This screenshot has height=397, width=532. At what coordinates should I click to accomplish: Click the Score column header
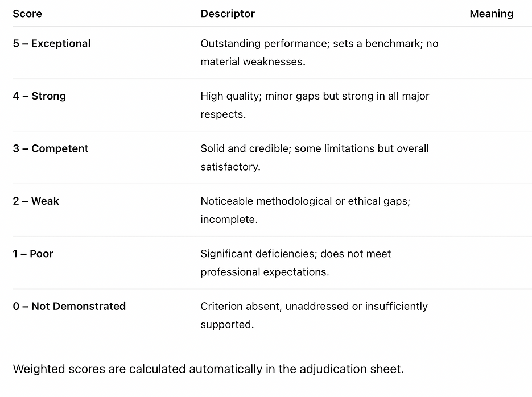(27, 14)
